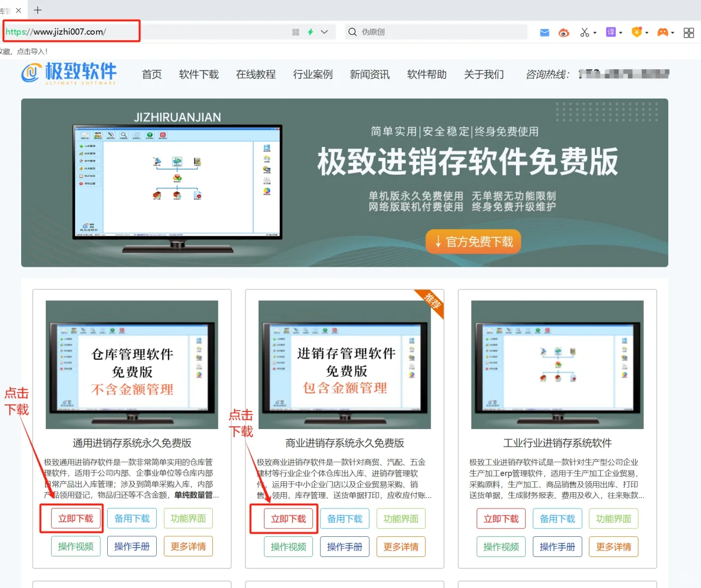The image size is (701, 588).
Task: Click the QR code icon in the address bar
Action: [x=296, y=32]
